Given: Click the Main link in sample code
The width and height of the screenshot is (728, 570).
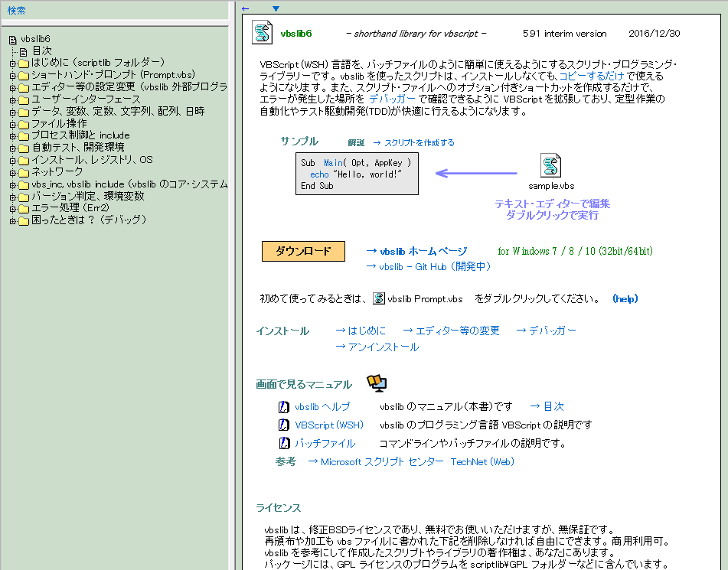Looking at the screenshot, I should (333, 162).
